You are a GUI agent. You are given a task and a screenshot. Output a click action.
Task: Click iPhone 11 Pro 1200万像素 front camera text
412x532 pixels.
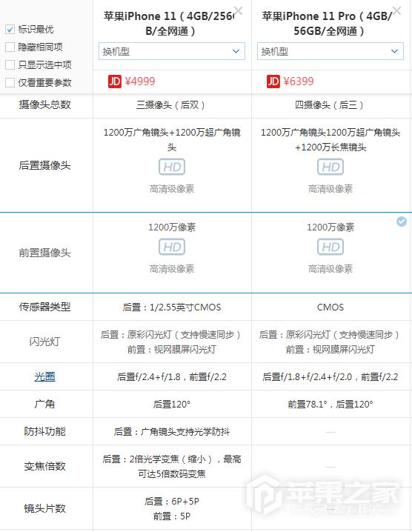pyautogui.click(x=330, y=227)
